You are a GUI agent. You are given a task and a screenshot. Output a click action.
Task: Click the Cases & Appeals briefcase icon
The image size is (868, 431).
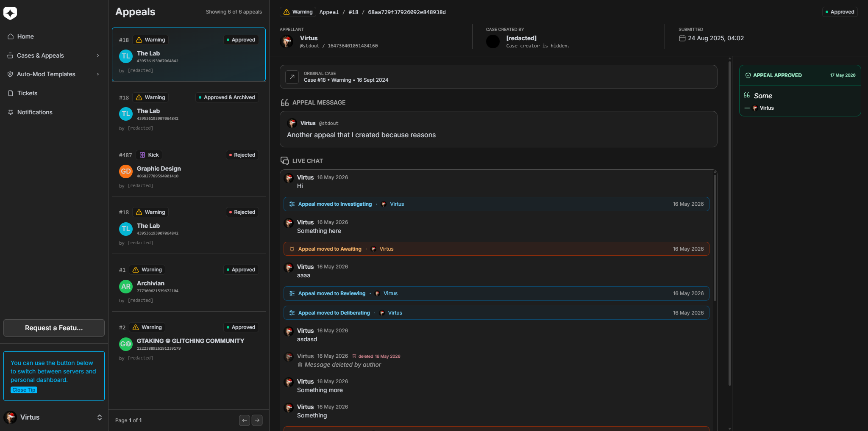pos(10,55)
